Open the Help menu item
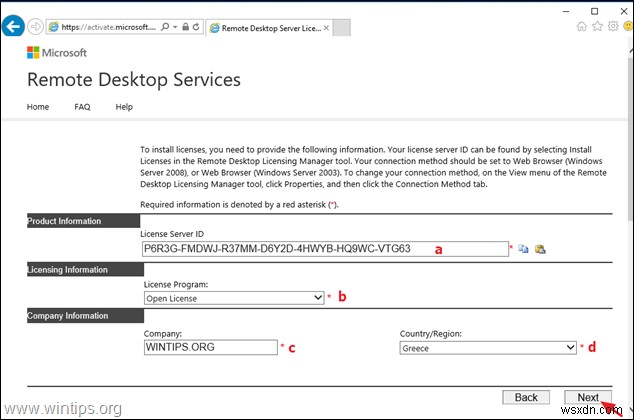Image resolution: width=634 pixels, height=420 pixels. coord(124,107)
